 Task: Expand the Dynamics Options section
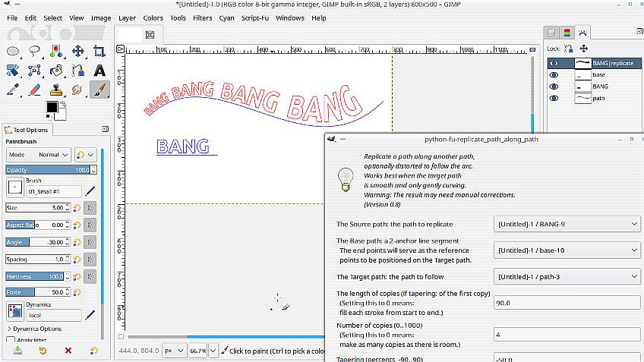click(x=34, y=329)
